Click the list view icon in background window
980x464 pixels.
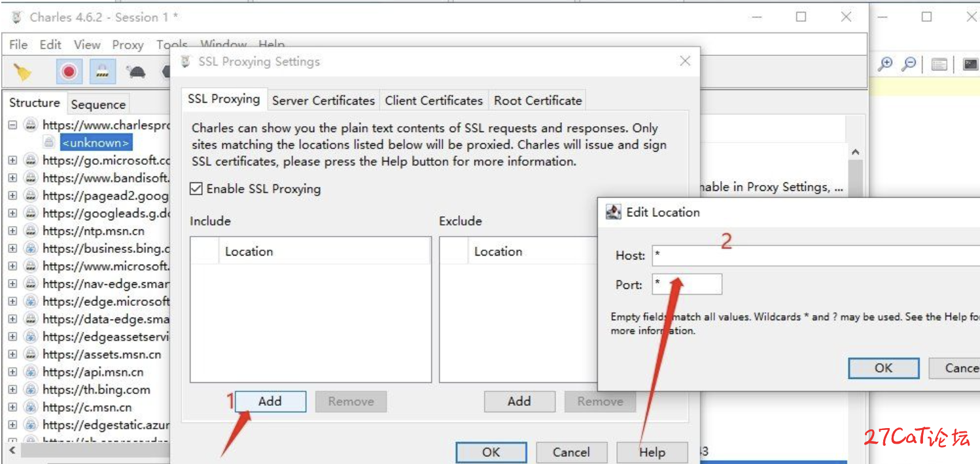(x=939, y=64)
